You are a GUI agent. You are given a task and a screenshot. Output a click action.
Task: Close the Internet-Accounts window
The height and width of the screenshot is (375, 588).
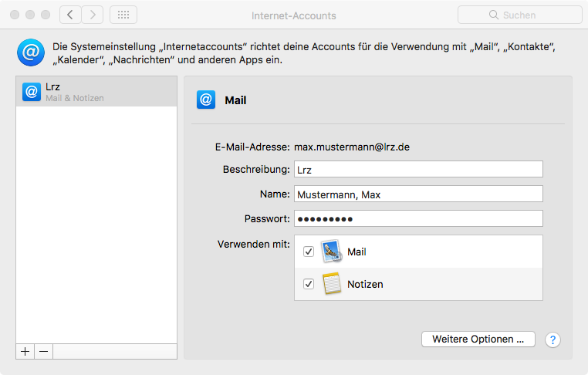point(15,15)
